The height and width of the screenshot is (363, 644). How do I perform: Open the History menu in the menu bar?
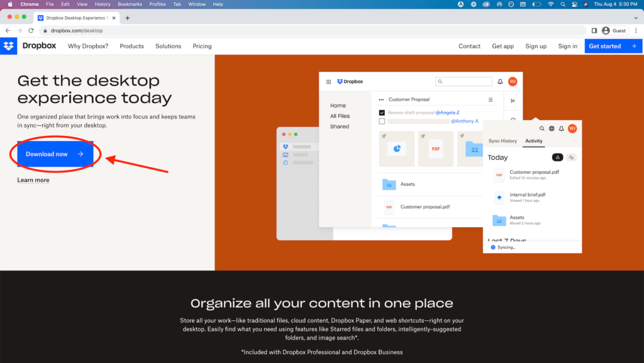(x=103, y=4)
